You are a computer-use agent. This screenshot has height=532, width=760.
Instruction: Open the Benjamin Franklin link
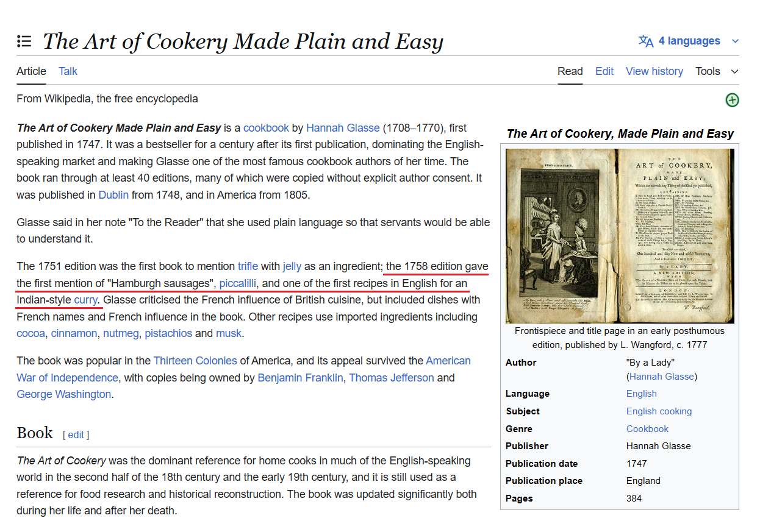point(300,378)
